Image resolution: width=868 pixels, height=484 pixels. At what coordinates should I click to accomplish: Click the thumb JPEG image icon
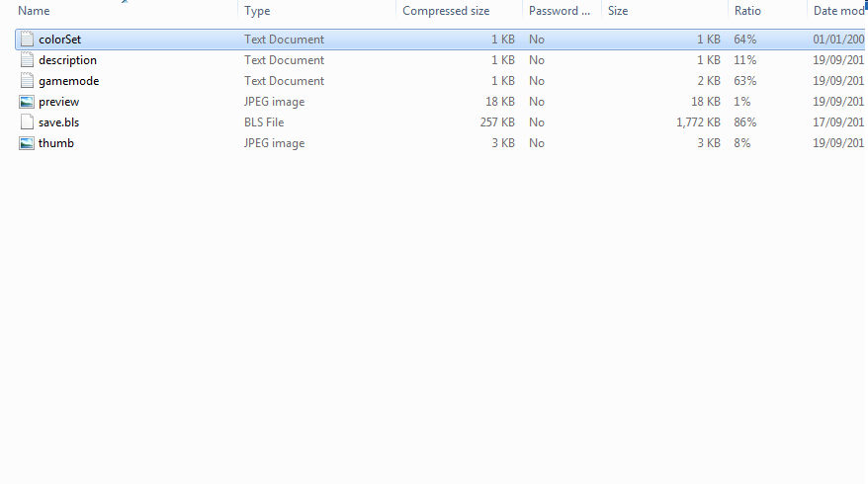click(27, 143)
